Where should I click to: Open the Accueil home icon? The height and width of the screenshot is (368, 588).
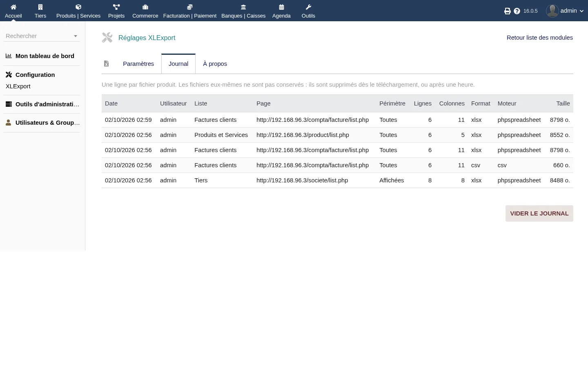13,7
